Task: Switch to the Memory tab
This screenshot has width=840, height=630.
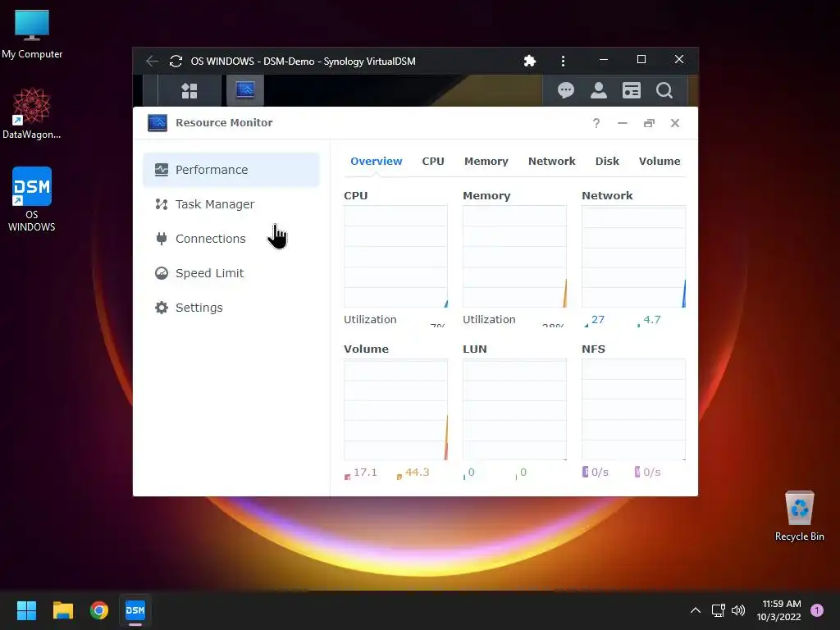Action: (486, 162)
